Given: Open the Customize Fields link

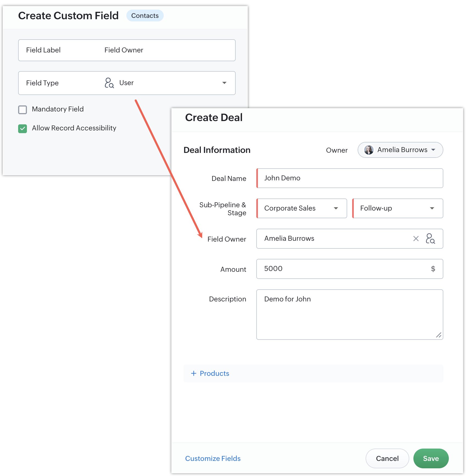Looking at the screenshot, I should pos(213,458).
